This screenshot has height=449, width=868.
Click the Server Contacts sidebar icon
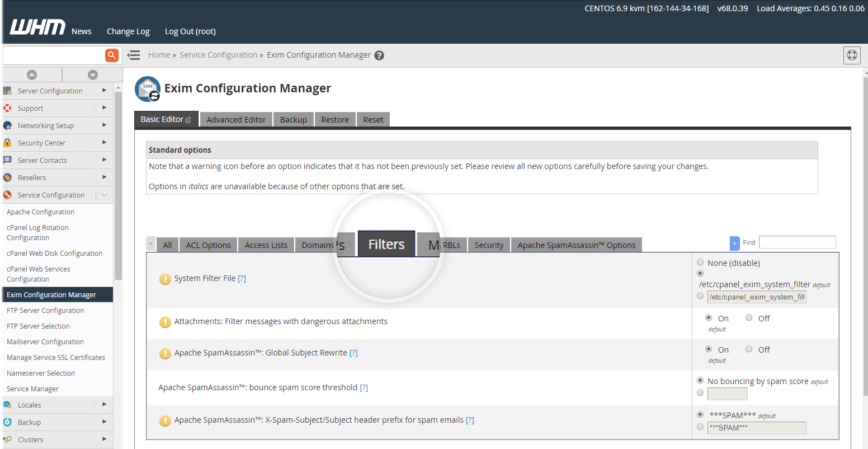7,160
